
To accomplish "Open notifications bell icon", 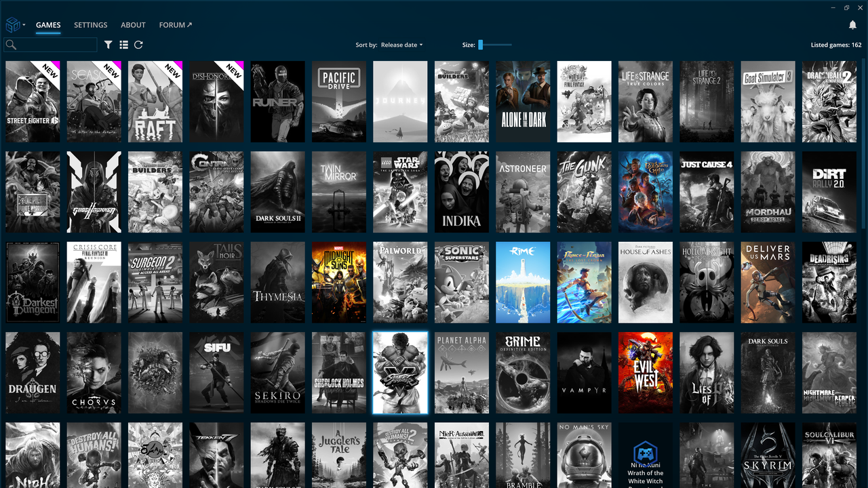I will [x=852, y=25].
